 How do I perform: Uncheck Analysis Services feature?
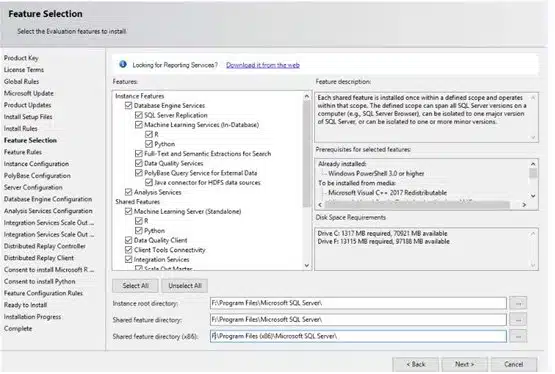[x=128, y=192]
